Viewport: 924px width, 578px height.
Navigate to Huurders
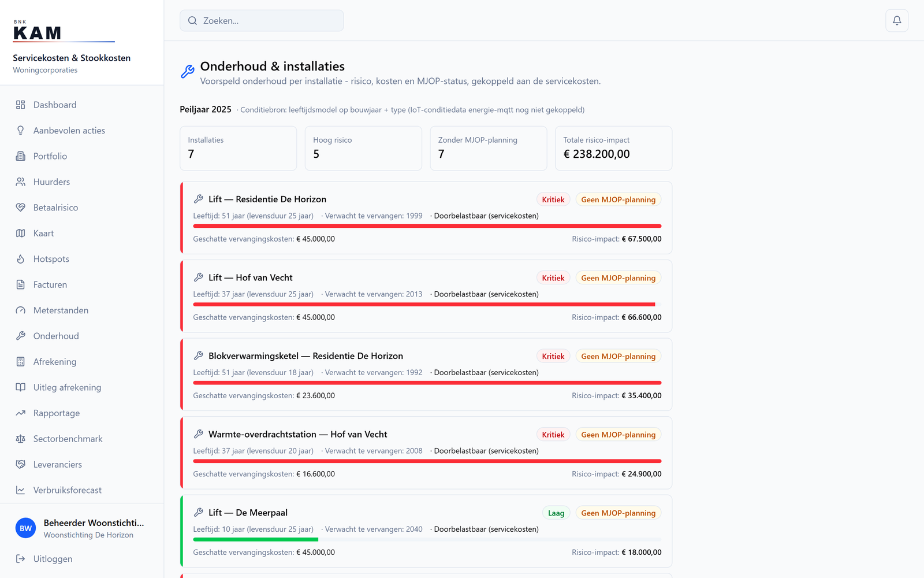pos(82,182)
